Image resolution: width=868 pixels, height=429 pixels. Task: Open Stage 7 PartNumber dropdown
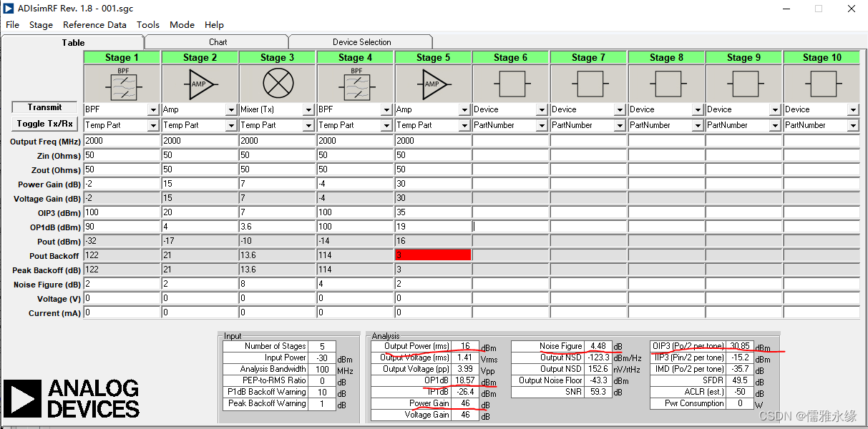620,126
